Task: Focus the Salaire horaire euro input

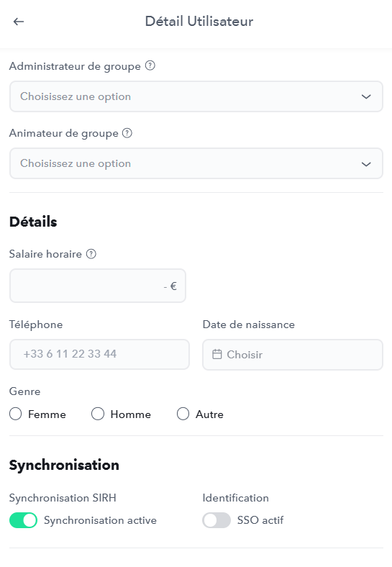Action: [98, 286]
